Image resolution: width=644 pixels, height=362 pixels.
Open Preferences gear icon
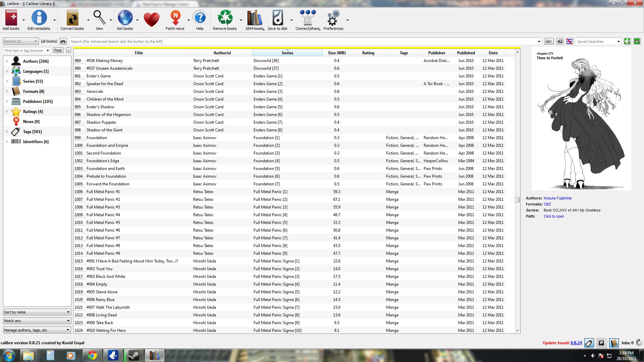[x=333, y=18]
